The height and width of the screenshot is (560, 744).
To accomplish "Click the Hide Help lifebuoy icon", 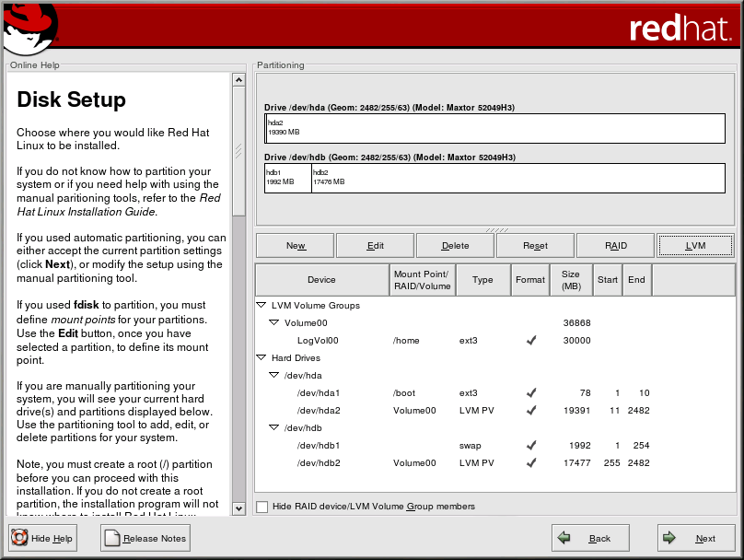I will (x=19, y=538).
